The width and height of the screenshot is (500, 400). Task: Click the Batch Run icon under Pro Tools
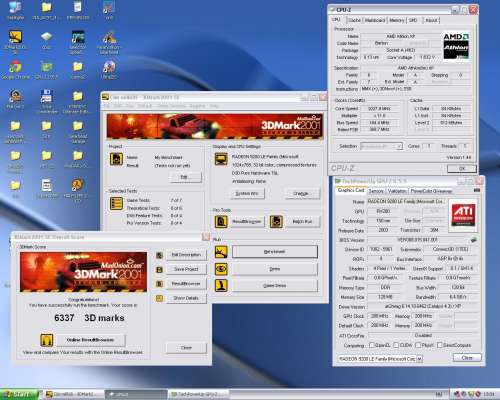point(276,222)
